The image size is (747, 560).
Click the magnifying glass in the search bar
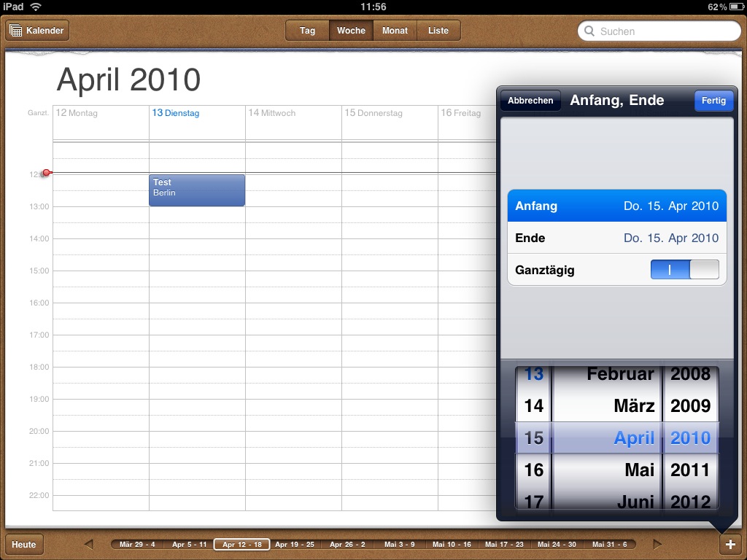(589, 31)
